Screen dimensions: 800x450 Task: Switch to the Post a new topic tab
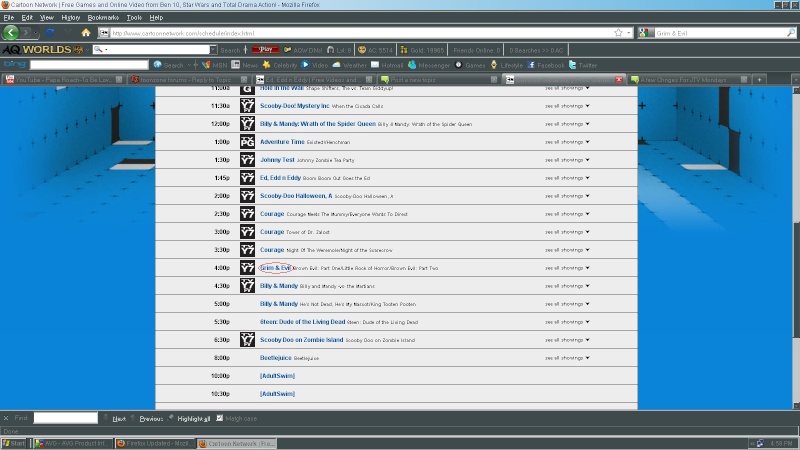(439, 80)
